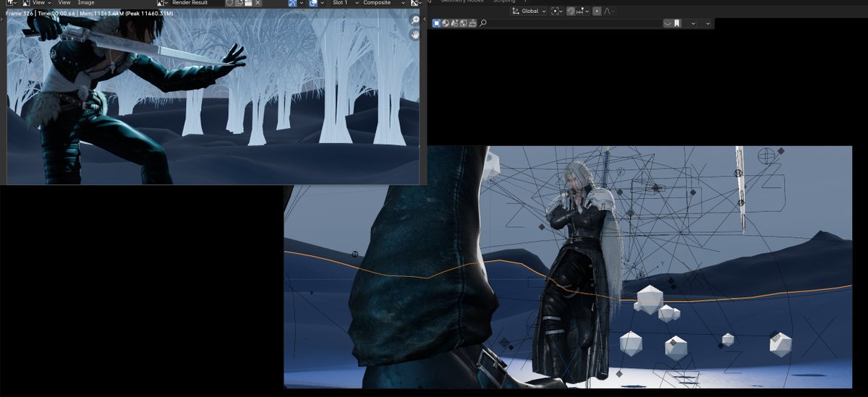Click the Render Result image name field
Image resolution: width=868 pixels, height=397 pixels.
pyautogui.click(x=197, y=3)
